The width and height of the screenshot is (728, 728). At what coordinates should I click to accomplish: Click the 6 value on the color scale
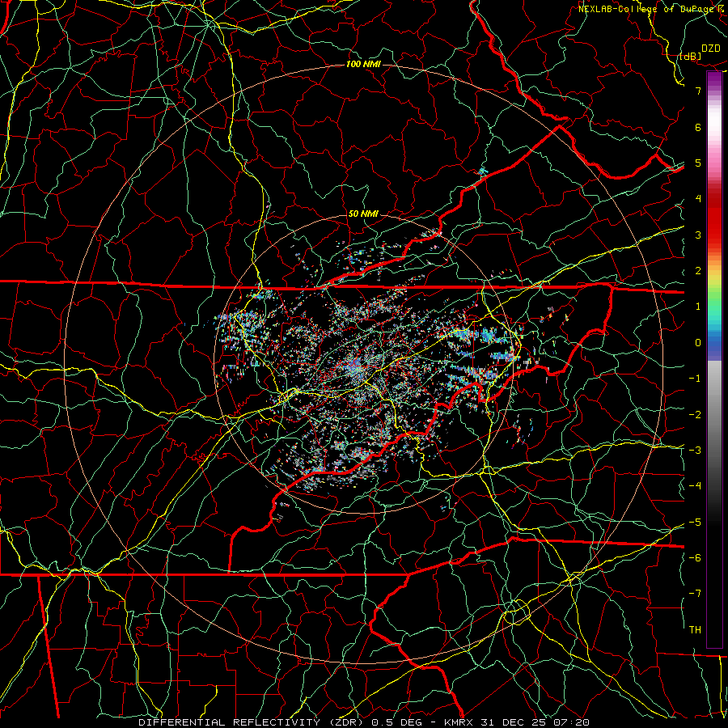[x=698, y=127]
